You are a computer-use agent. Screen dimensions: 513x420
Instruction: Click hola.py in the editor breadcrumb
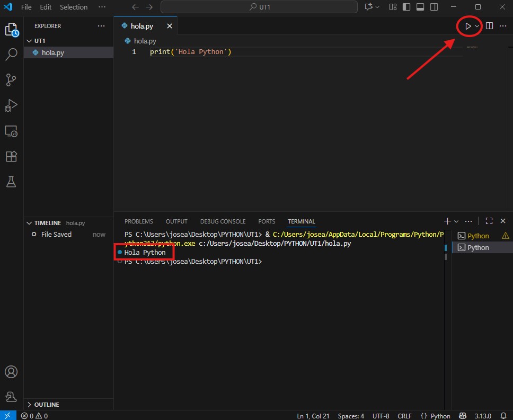pyautogui.click(x=140, y=41)
